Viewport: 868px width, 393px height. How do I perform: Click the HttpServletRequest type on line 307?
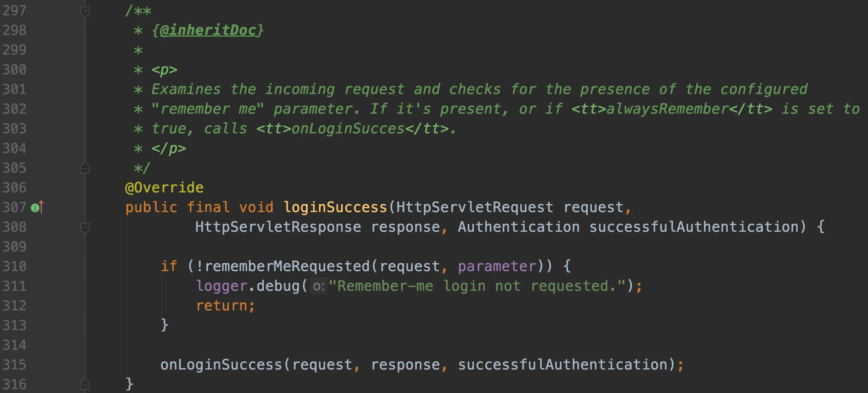475,207
